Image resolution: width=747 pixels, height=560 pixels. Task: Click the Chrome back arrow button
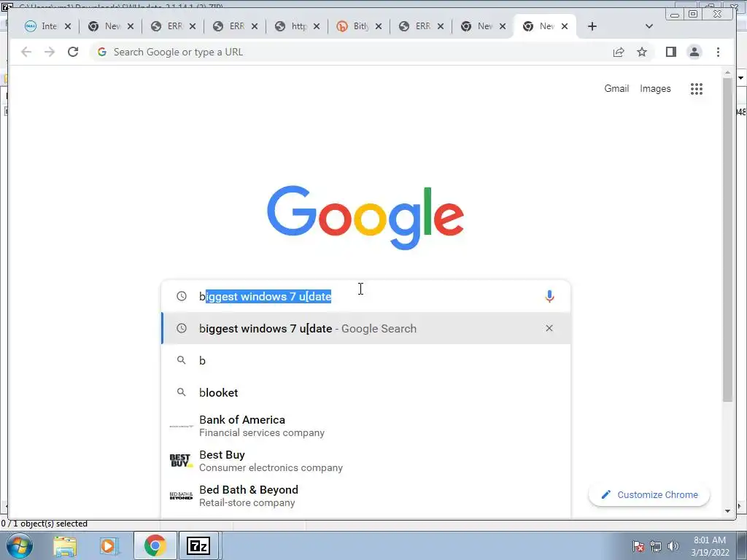[26, 52]
